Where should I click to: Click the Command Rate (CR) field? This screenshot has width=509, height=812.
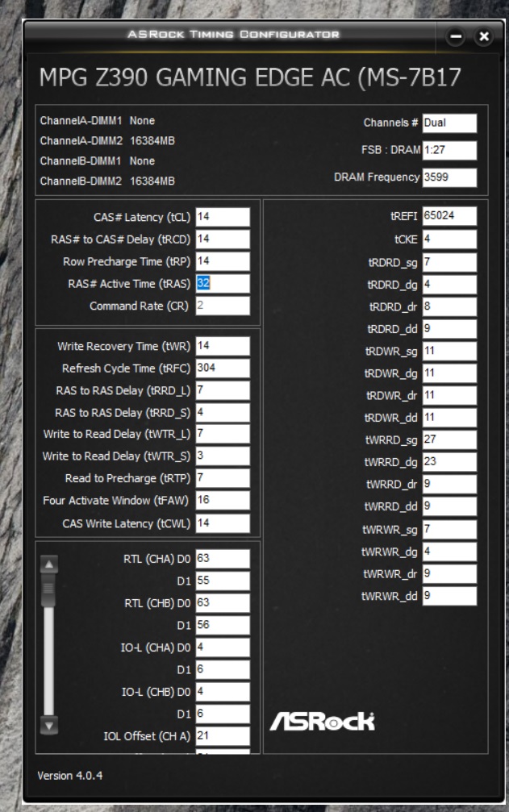223,306
